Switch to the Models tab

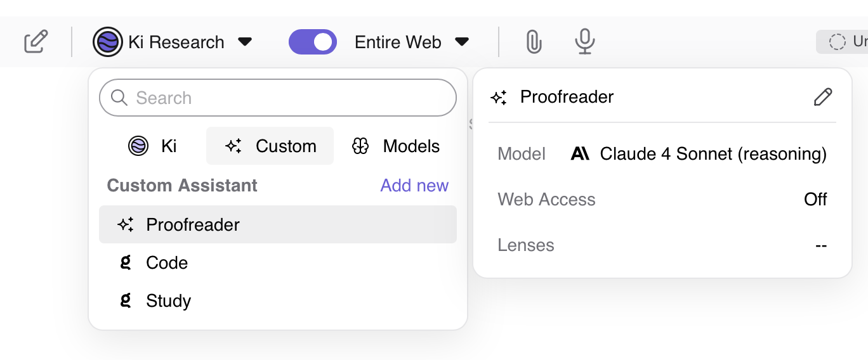point(395,146)
